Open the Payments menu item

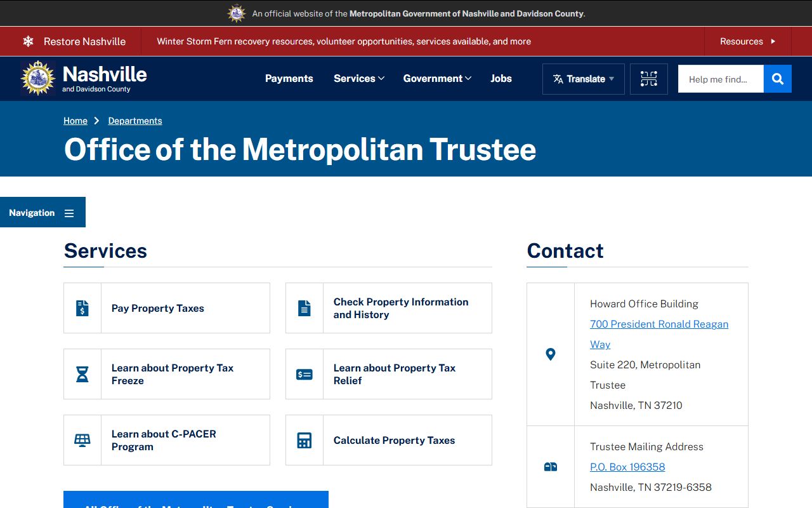click(289, 79)
